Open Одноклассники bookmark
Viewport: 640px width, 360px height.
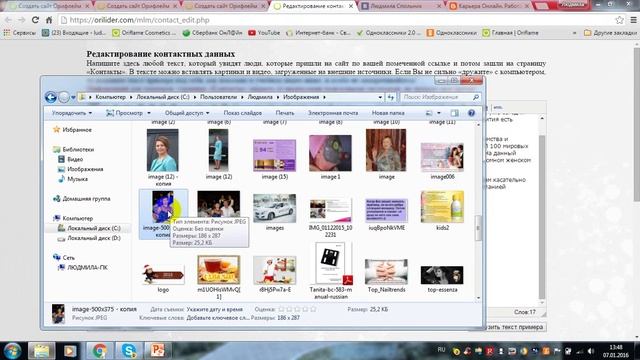[451, 33]
